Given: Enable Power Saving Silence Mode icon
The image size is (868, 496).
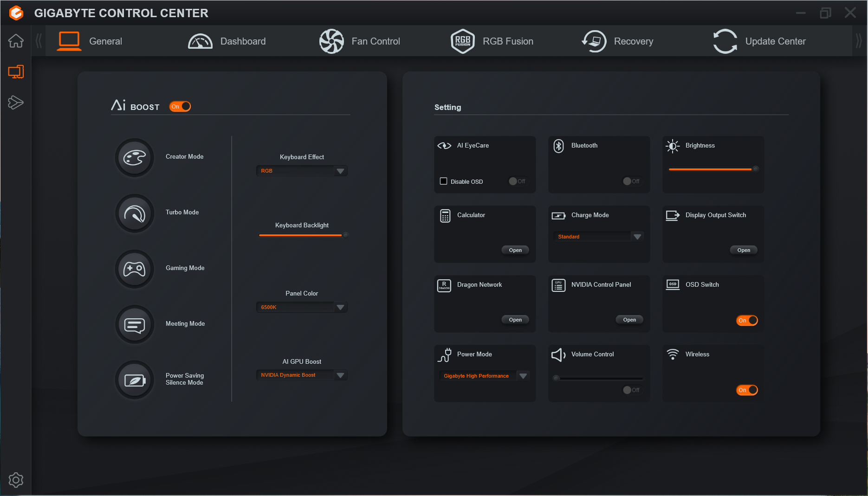Looking at the screenshot, I should (135, 380).
